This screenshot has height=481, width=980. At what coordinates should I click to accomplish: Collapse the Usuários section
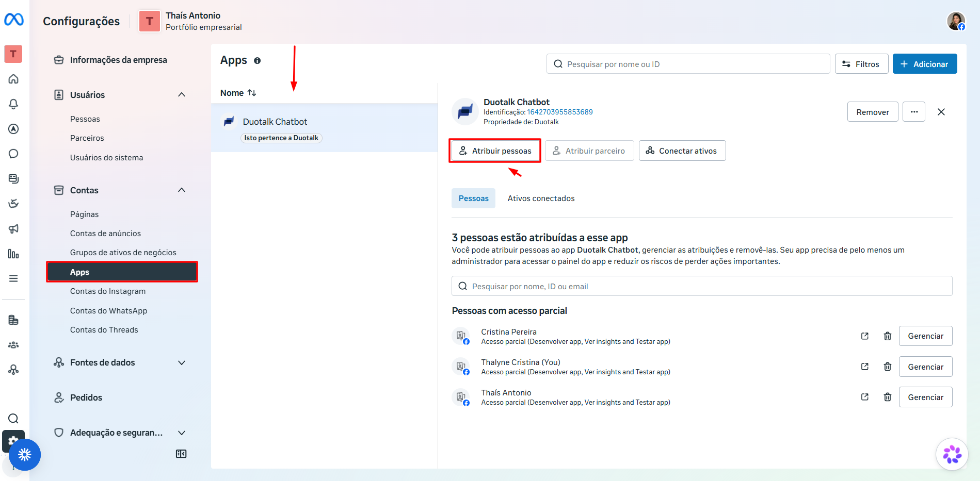click(182, 94)
